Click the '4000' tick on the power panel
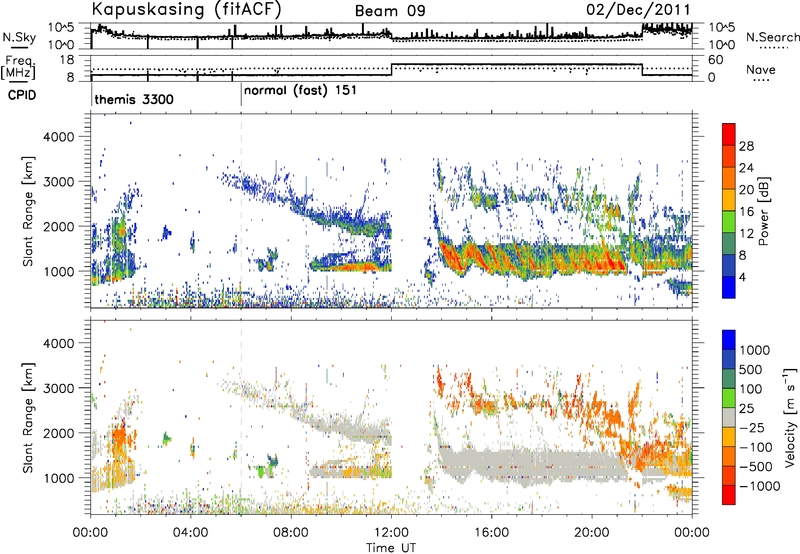Image resolution: width=800 pixels, height=554 pixels. (x=61, y=137)
